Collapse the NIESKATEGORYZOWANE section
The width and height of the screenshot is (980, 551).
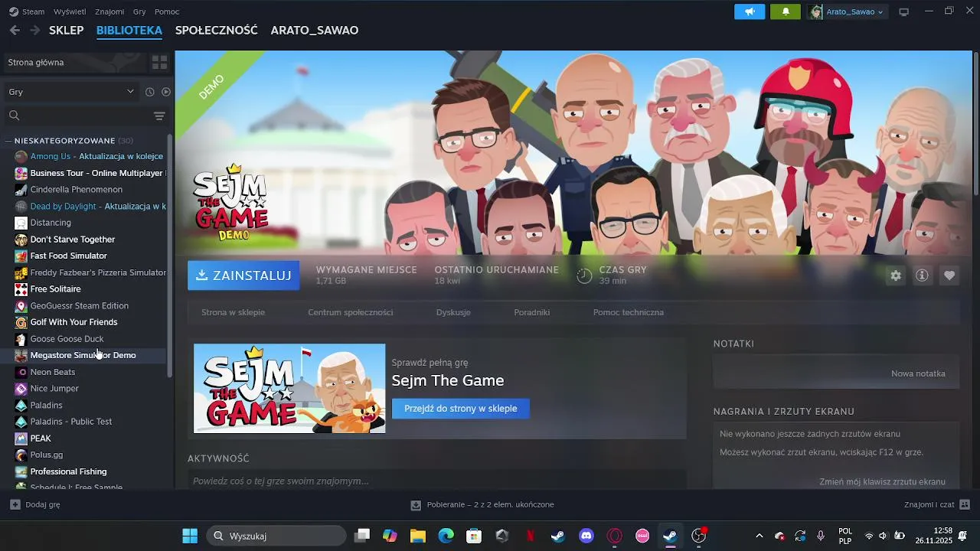click(x=8, y=141)
